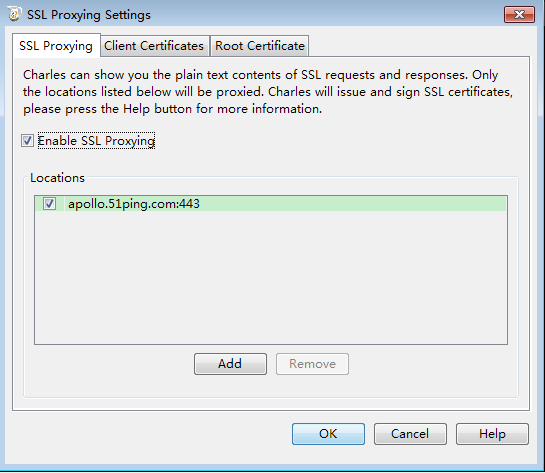The height and width of the screenshot is (473, 545).
Task: Open the Root Certificate tab
Action: click(260, 46)
